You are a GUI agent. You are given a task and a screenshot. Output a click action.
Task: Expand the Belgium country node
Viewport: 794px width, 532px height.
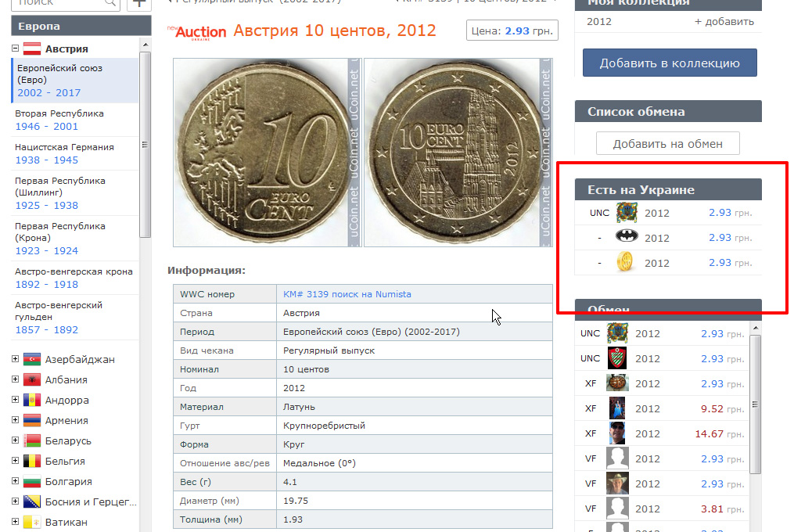click(x=15, y=461)
